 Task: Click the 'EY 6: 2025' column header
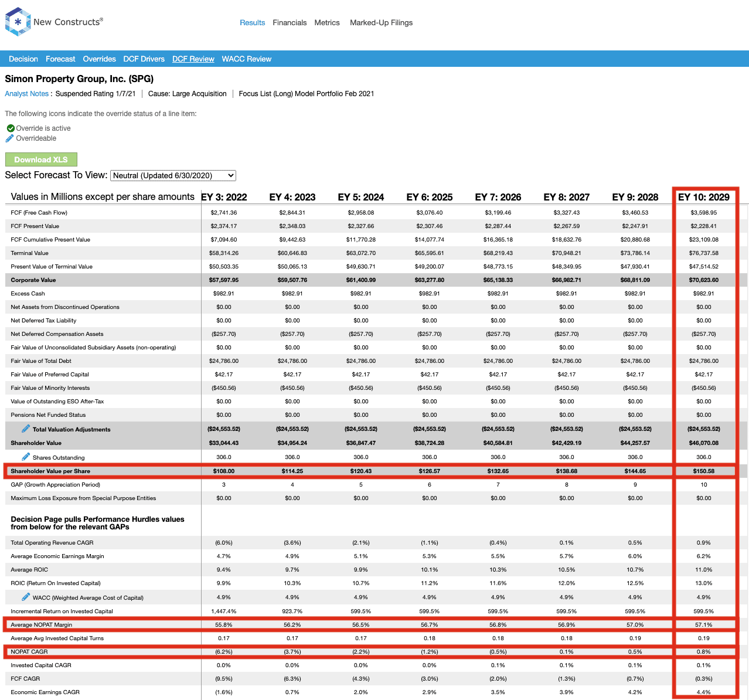coord(430,197)
